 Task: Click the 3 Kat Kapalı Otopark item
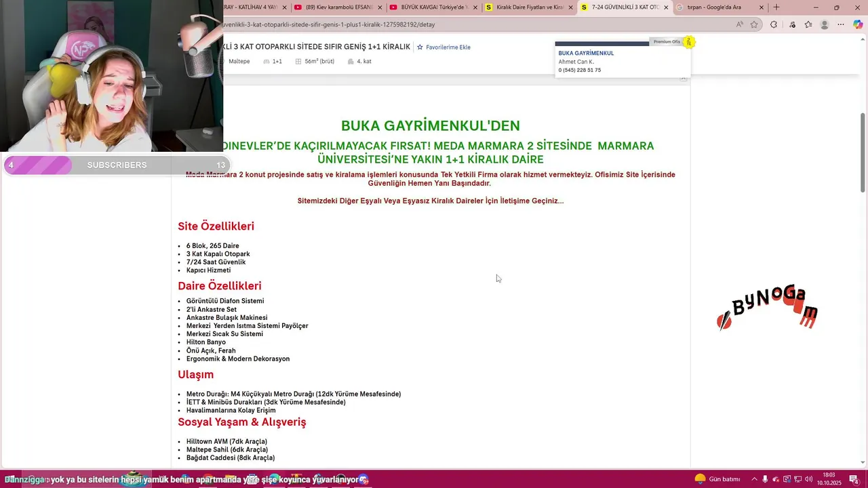(218, 254)
